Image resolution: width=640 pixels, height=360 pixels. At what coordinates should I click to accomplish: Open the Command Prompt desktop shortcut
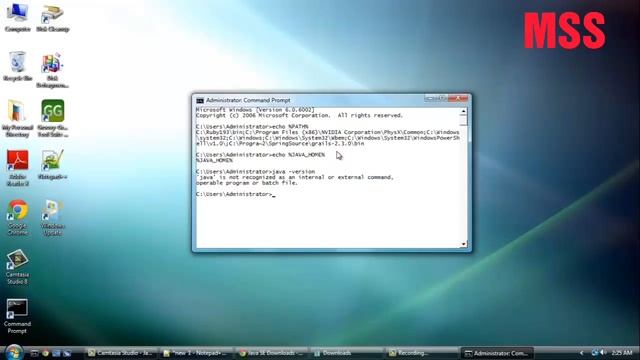(17, 316)
